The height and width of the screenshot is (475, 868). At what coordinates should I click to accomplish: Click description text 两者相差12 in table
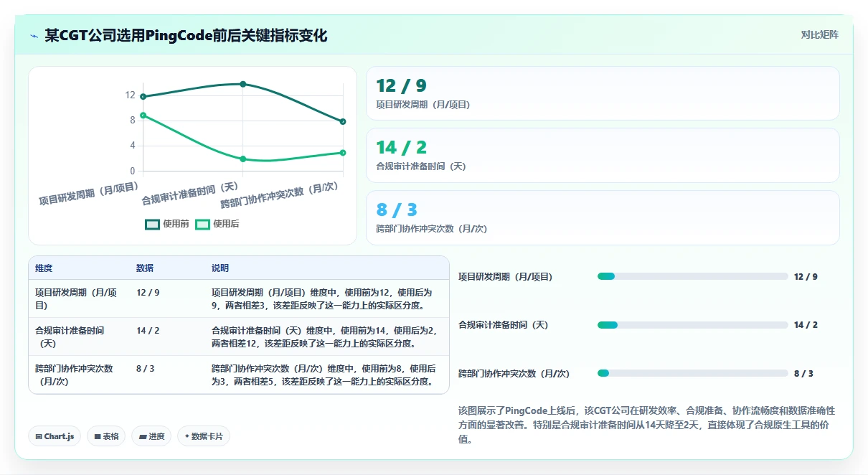click(235, 344)
